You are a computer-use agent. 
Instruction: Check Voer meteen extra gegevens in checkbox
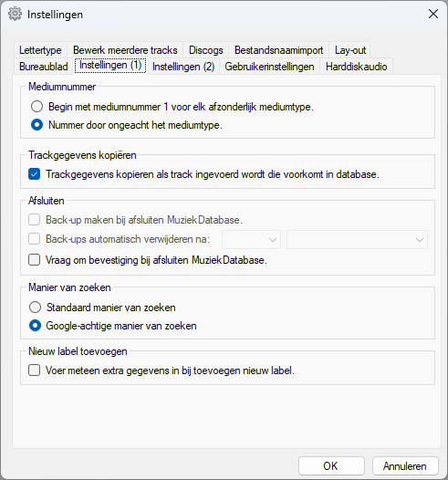(x=34, y=370)
